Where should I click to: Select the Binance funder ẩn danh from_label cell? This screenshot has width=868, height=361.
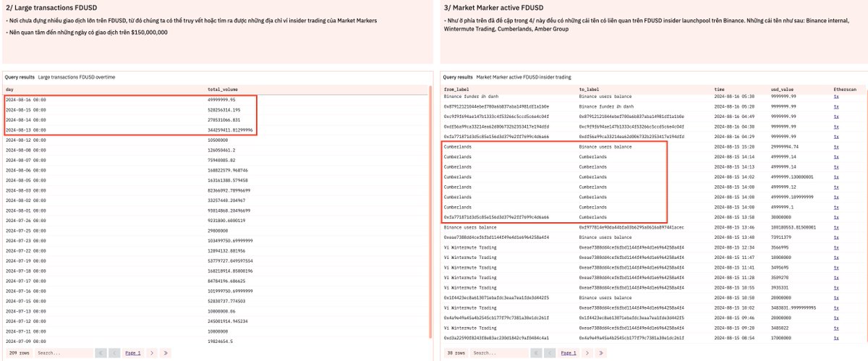point(472,95)
